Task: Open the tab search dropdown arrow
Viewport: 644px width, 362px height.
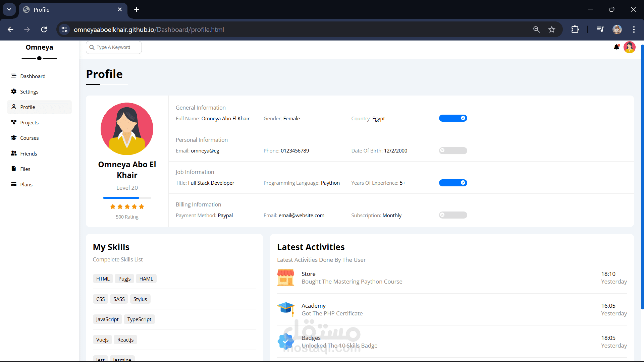Action: tap(9, 9)
